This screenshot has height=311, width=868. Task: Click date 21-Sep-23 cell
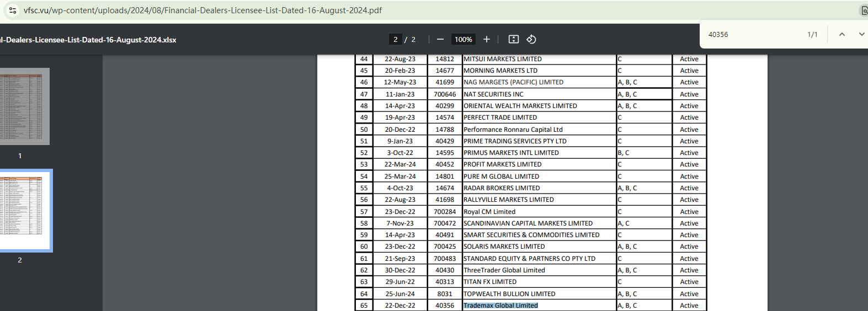400,259
